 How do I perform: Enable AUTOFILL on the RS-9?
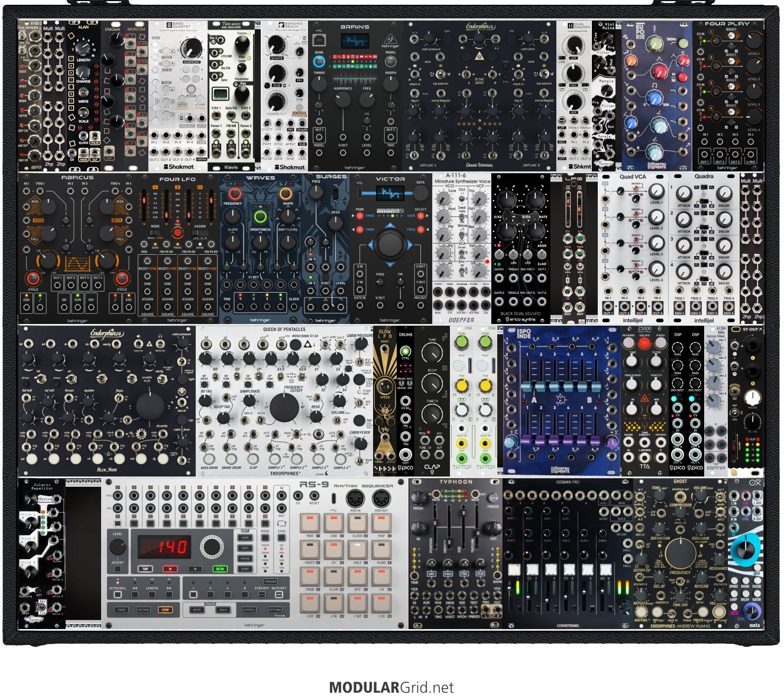[x=250, y=610]
